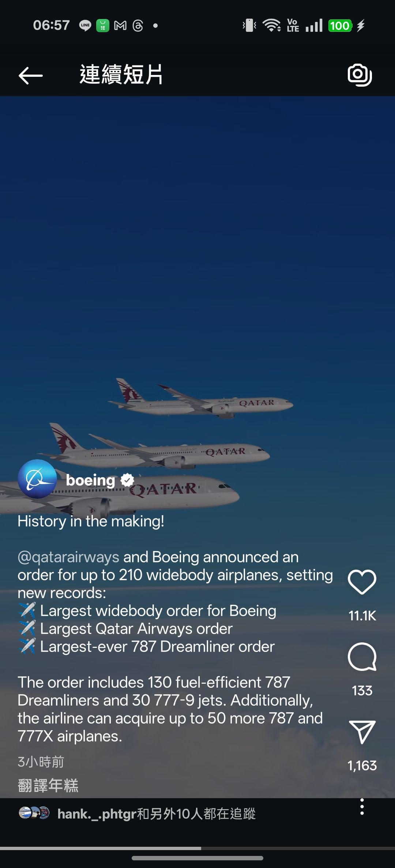
Task: Tap the 1,163 shares count
Action: [x=362, y=766]
